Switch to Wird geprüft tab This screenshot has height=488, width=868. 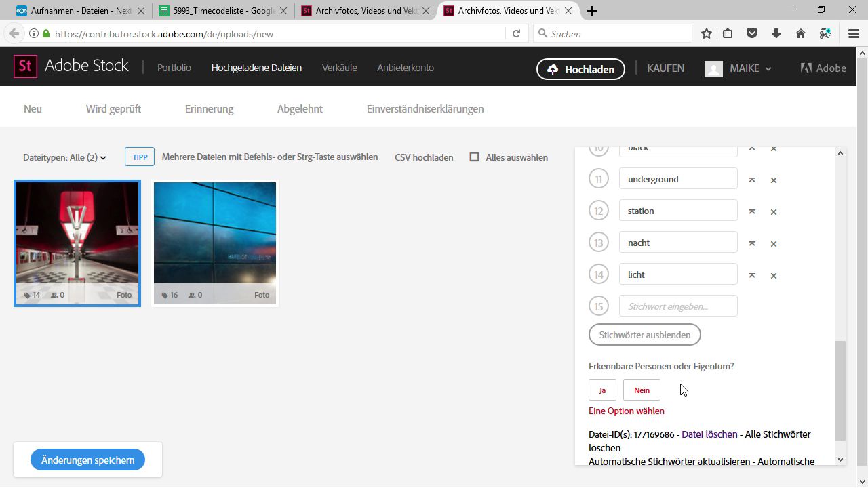113,108
